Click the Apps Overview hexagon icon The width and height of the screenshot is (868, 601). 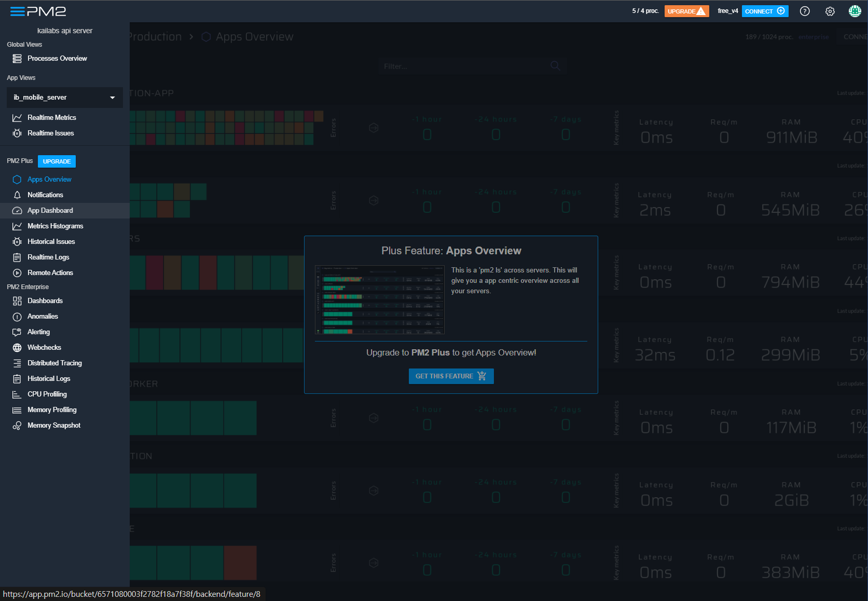click(x=17, y=180)
